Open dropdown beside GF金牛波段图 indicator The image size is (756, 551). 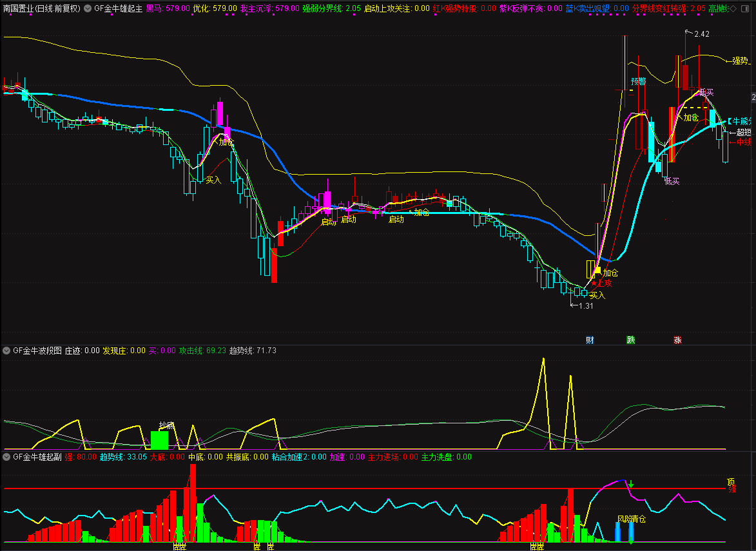coord(6,351)
